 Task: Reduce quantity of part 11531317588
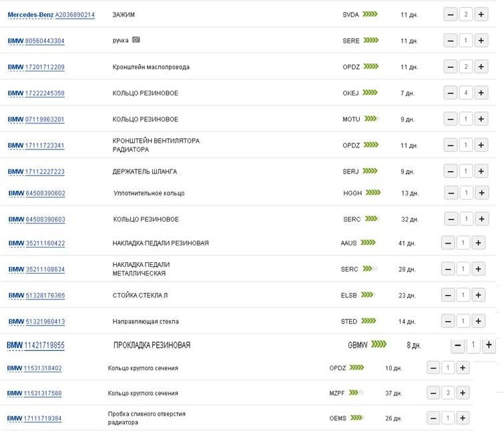[x=433, y=393]
